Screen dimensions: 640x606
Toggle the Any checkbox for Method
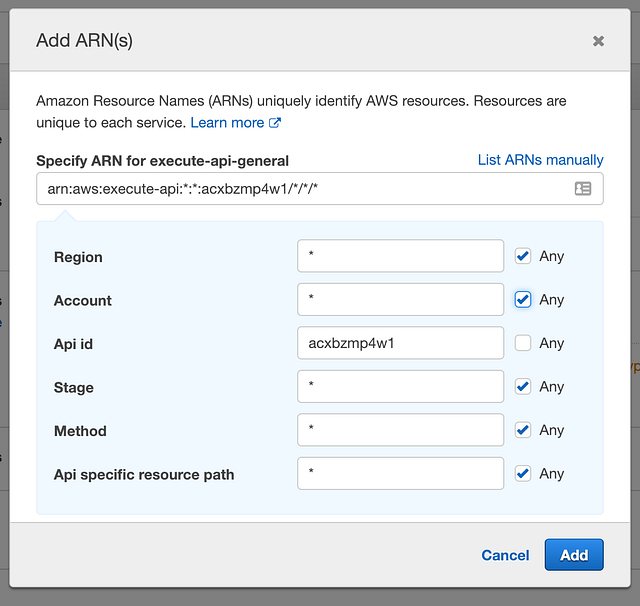coord(523,430)
